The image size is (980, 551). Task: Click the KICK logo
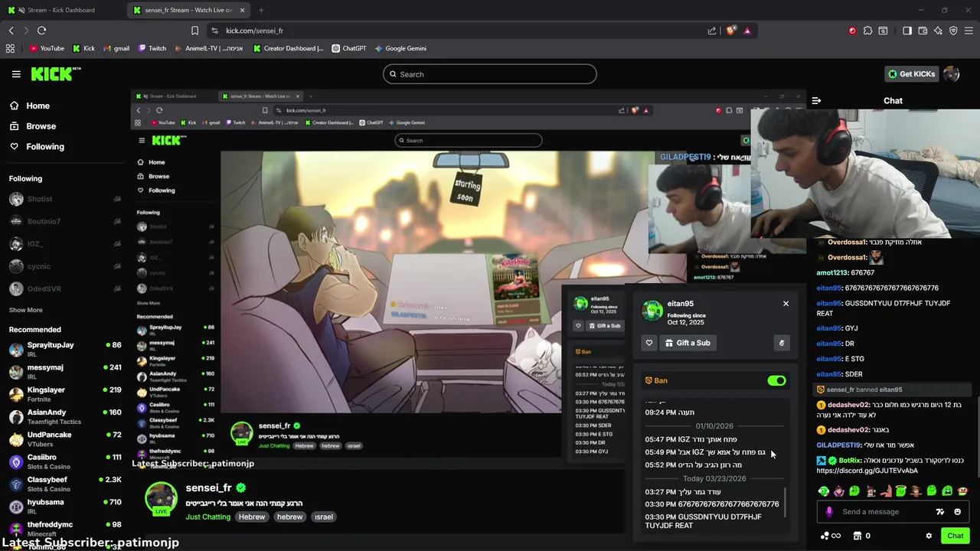click(x=55, y=74)
